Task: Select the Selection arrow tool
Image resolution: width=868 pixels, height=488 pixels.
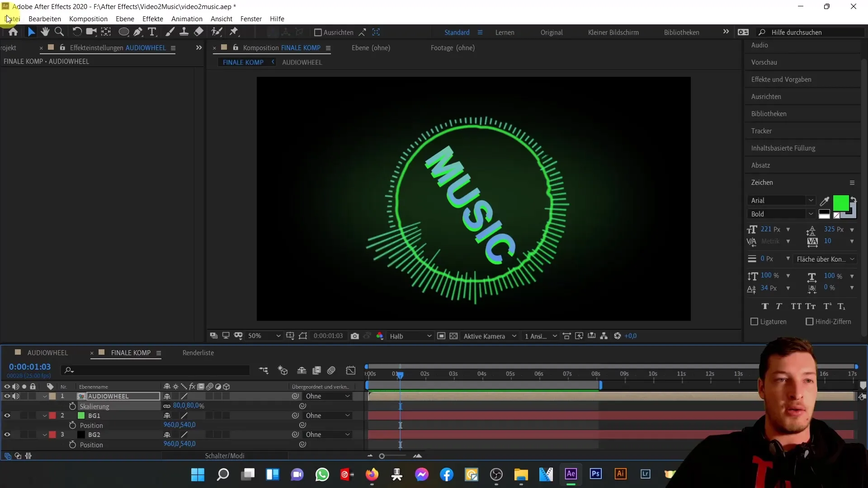Action: (x=31, y=32)
